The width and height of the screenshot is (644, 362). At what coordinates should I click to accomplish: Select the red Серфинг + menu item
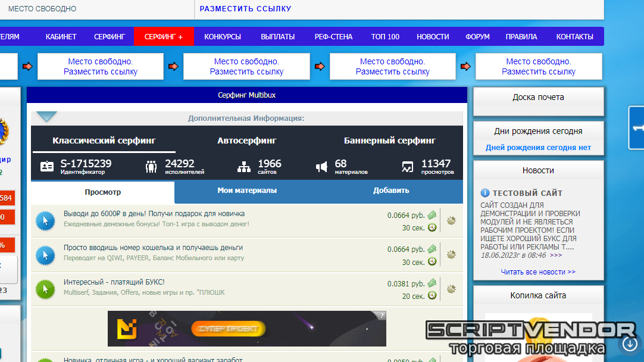click(164, 36)
